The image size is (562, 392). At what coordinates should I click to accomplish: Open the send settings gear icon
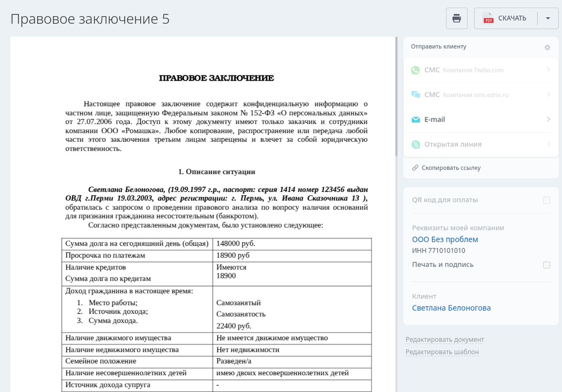click(x=547, y=47)
